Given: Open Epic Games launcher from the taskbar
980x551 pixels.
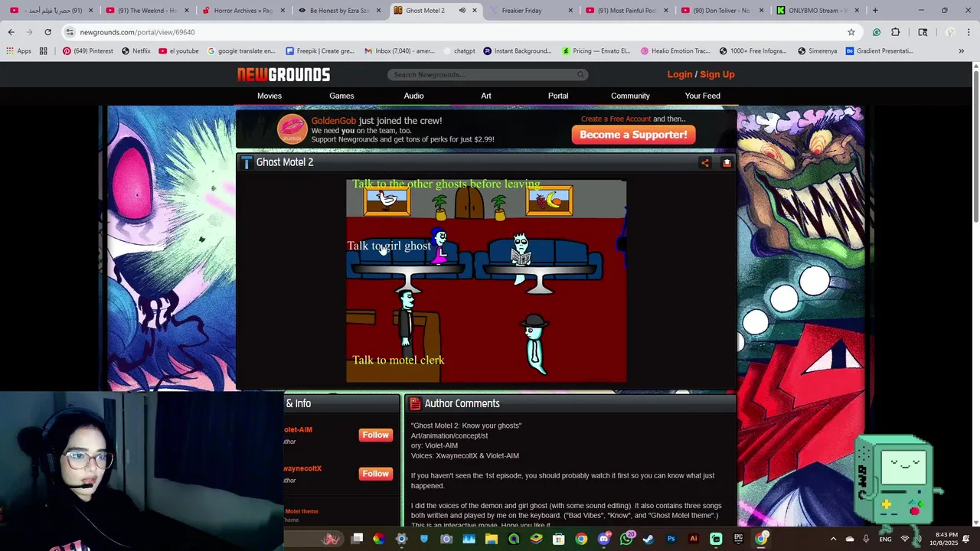Looking at the screenshot, I should (x=738, y=539).
